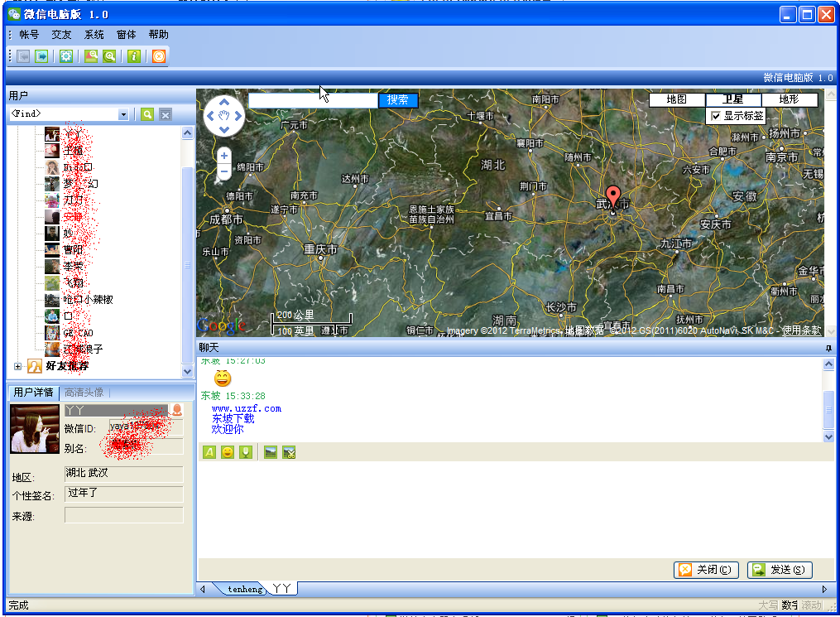Click the microphone voice icon in chat toolbar
840x617 pixels.
(246, 452)
